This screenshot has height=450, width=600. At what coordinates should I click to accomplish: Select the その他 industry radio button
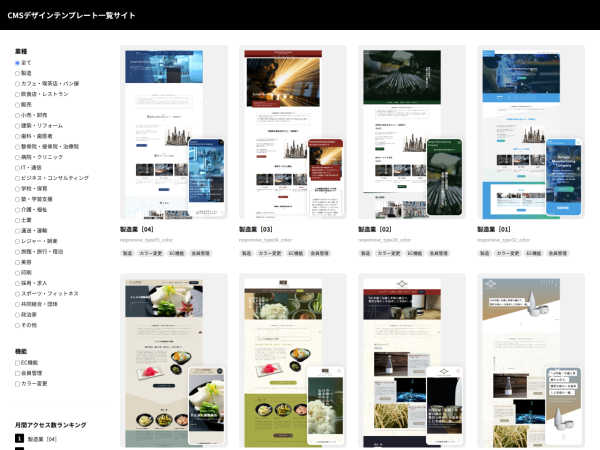point(17,326)
